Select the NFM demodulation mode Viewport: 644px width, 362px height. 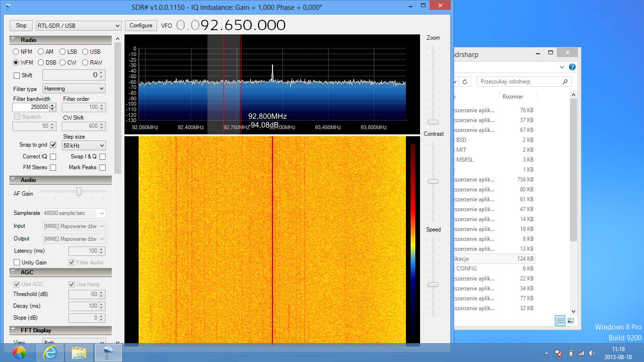click(16, 52)
